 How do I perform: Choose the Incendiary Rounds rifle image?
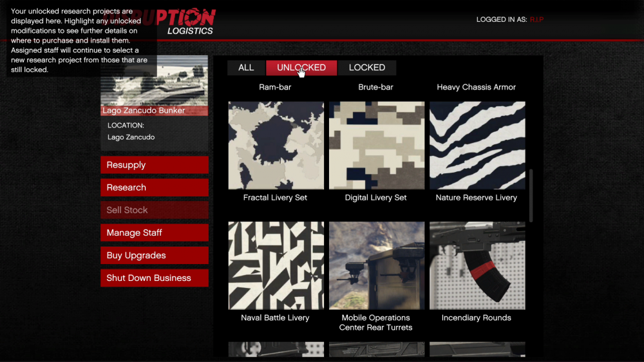click(x=477, y=265)
